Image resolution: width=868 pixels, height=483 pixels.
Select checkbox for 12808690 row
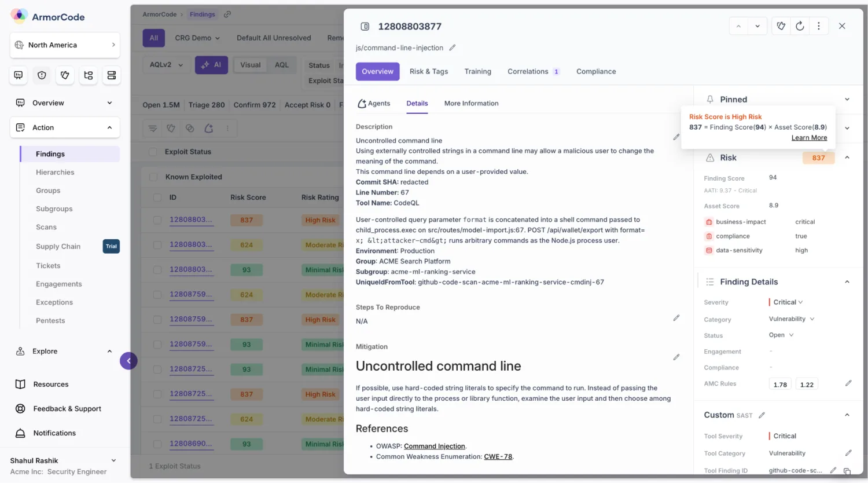157,444
